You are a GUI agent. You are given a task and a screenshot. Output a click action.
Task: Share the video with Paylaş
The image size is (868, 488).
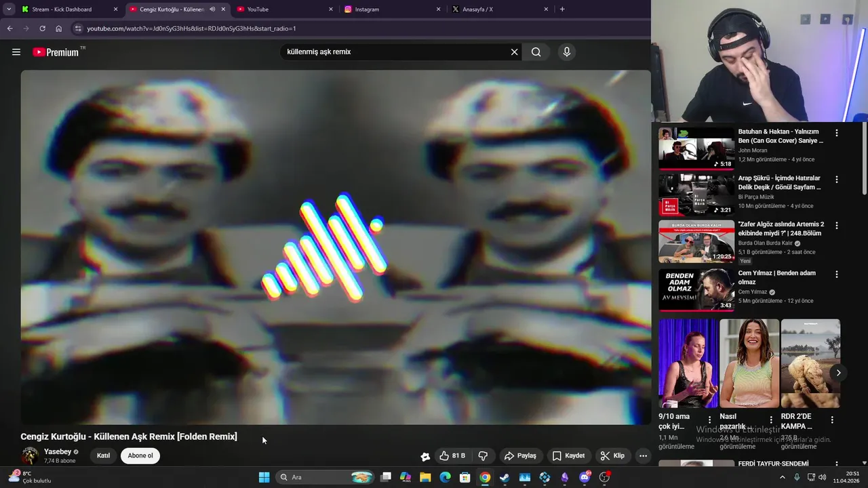click(520, 455)
